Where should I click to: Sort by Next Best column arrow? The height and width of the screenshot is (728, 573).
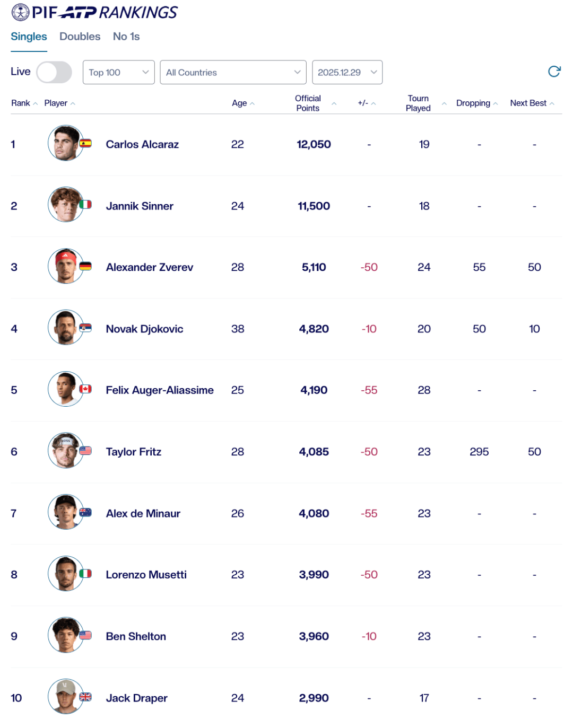tap(552, 103)
